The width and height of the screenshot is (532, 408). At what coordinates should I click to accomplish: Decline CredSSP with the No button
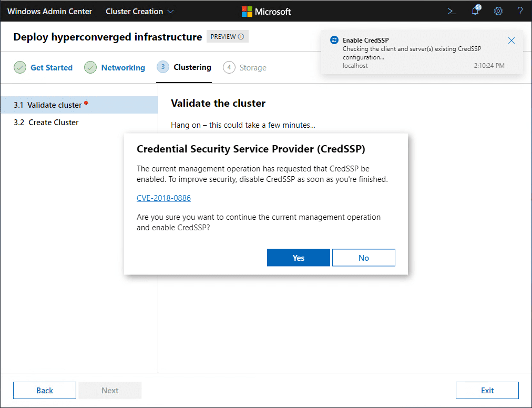click(364, 258)
